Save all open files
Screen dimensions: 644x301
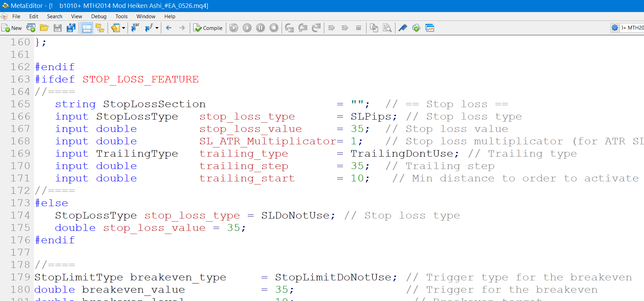[71, 28]
